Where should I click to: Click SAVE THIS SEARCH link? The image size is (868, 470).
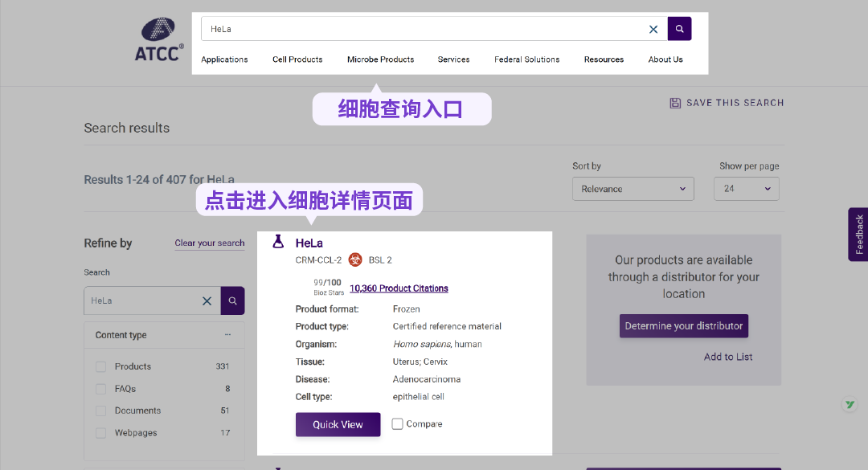click(x=735, y=103)
